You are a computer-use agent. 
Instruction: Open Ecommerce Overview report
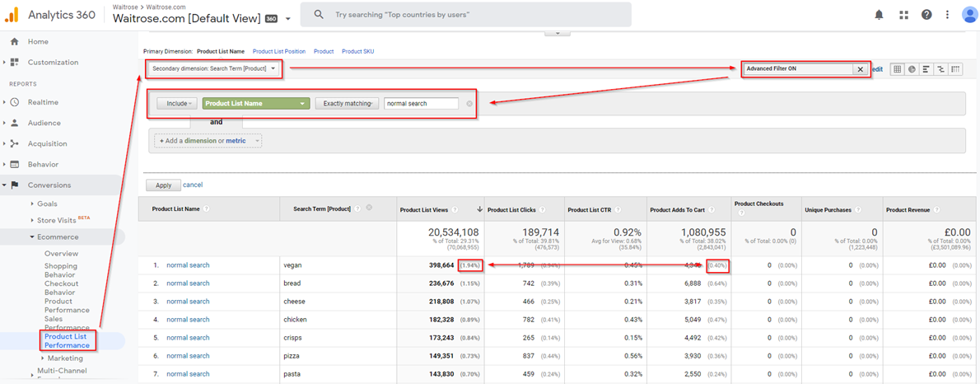(x=61, y=253)
